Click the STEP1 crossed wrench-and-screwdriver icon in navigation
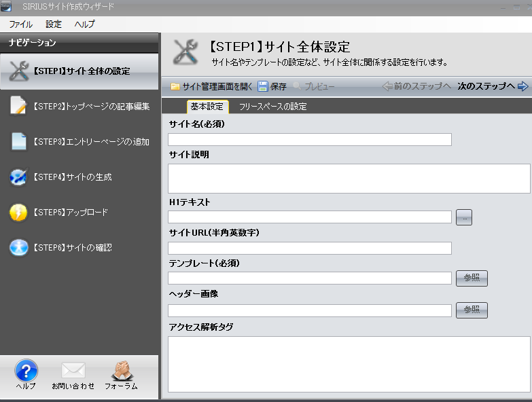The image size is (532, 402). pos(19,71)
